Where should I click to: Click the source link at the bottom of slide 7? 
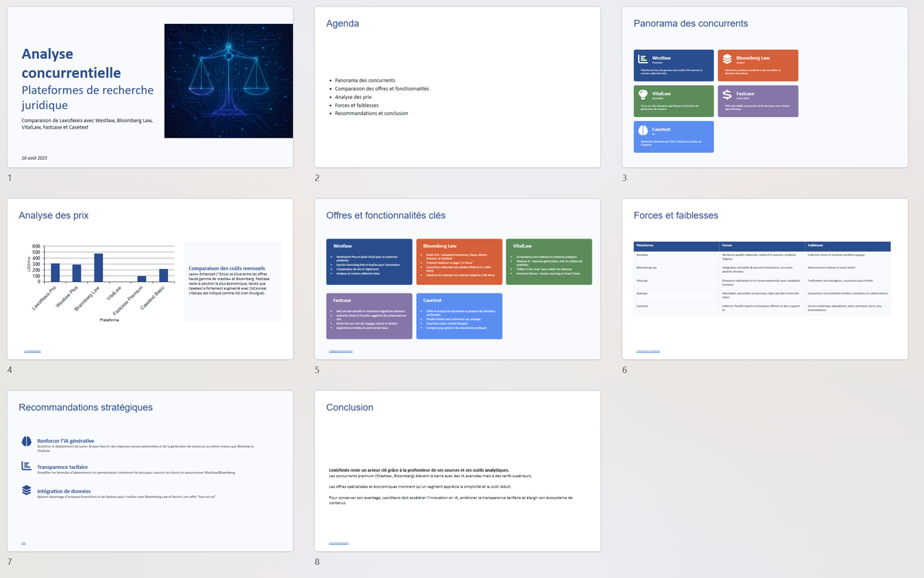pyautogui.click(x=23, y=543)
